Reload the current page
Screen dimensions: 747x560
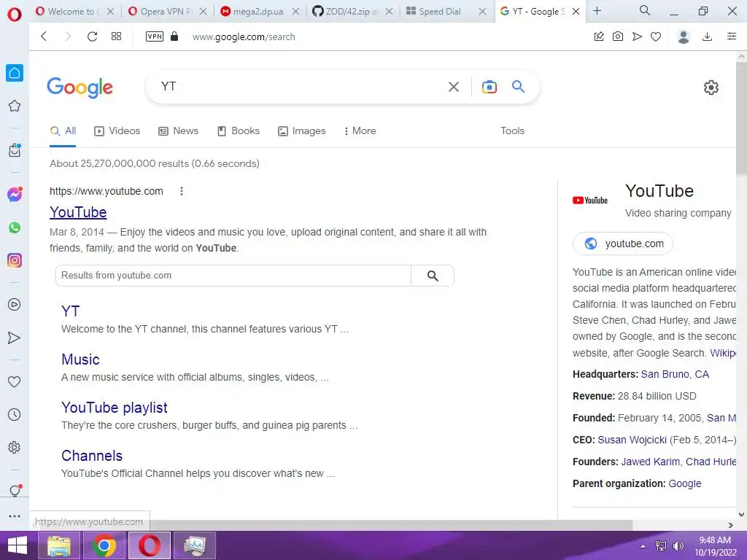pos(92,36)
